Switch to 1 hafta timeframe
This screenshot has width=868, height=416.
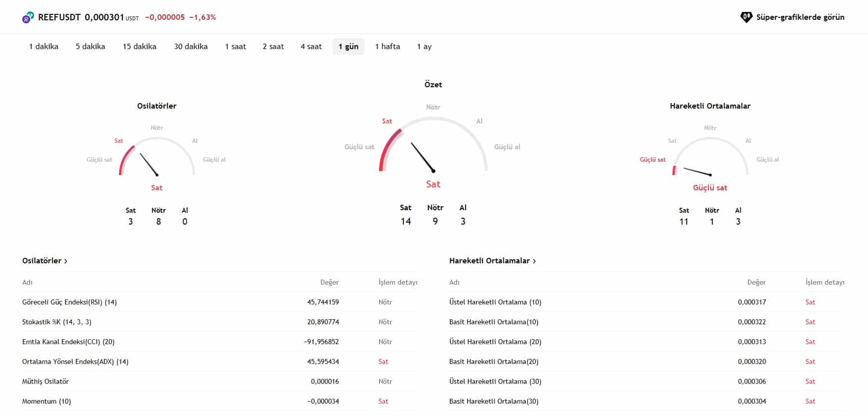(387, 47)
